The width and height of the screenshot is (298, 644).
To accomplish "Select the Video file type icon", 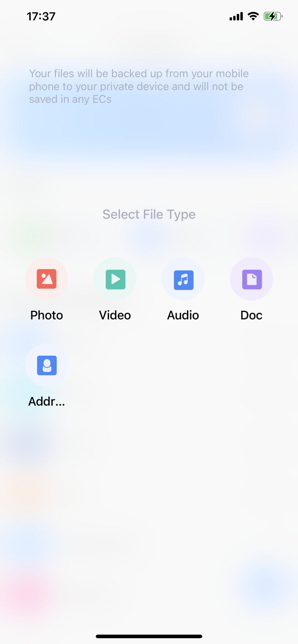I will coord(115,279).
